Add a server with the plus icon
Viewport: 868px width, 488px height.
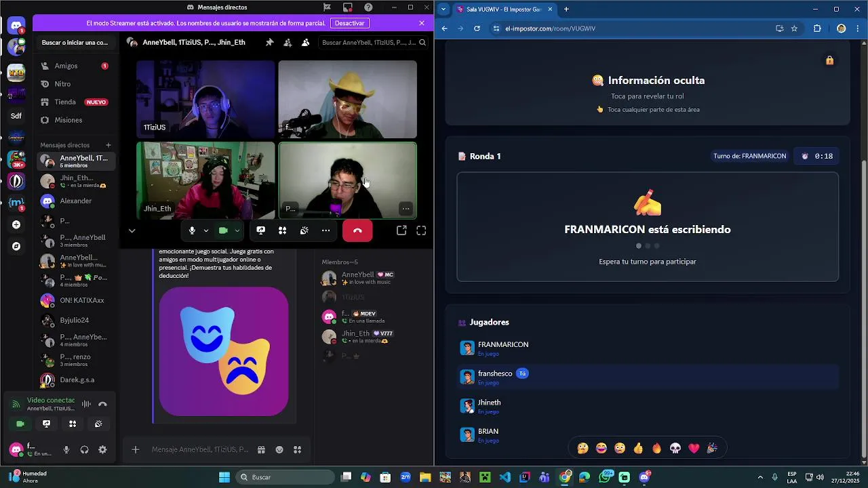click(16, 224)
